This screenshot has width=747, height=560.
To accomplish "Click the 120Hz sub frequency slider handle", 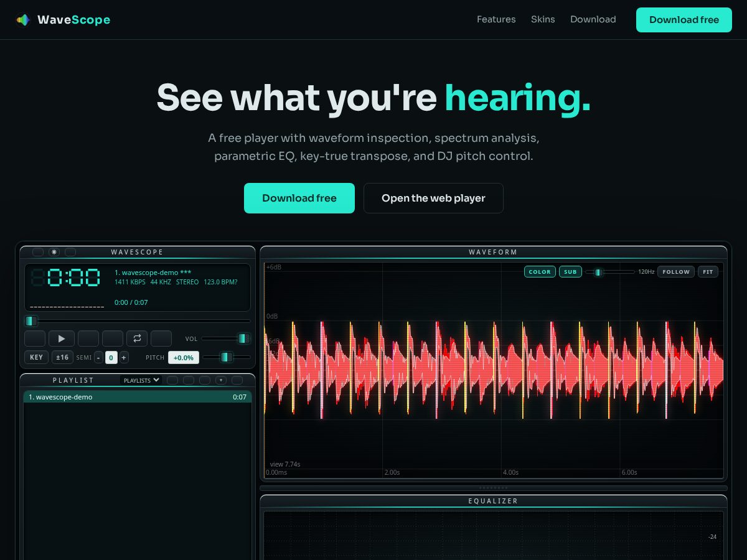I will [x=598, y=272].
